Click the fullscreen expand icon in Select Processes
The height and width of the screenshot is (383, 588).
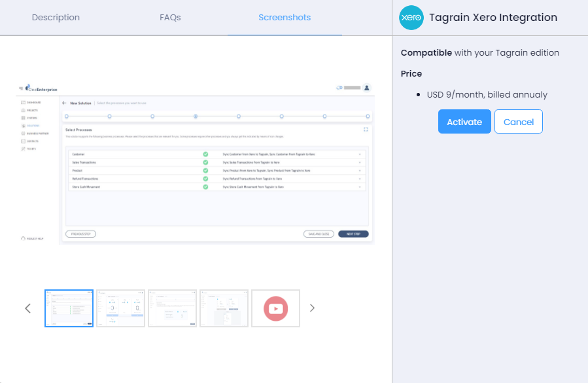(365, 130)
